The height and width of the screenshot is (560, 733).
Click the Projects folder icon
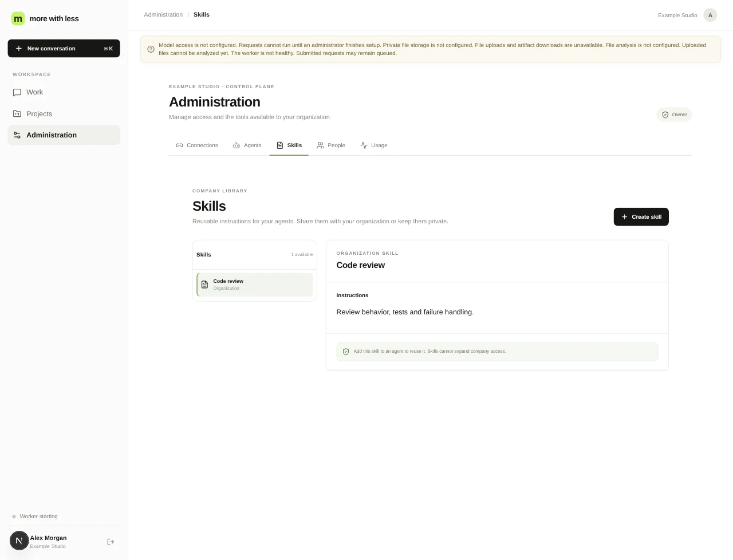coord(17,113)
